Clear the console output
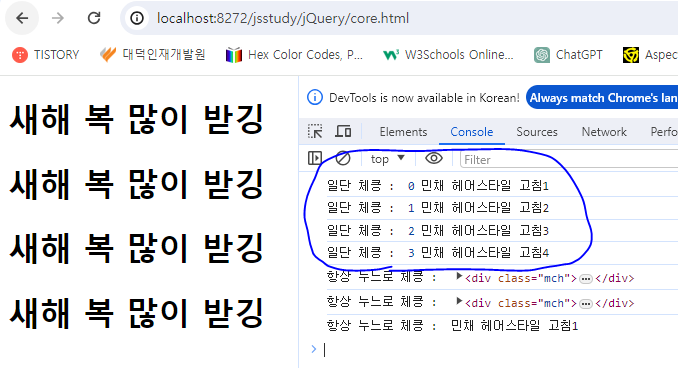The image size is (678, 368). [x=343, y=158]
